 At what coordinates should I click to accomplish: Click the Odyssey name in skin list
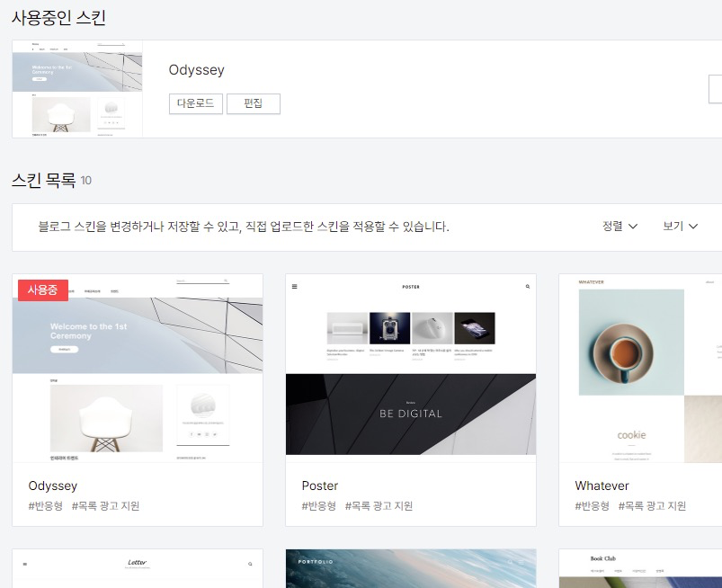click(53, 486)
